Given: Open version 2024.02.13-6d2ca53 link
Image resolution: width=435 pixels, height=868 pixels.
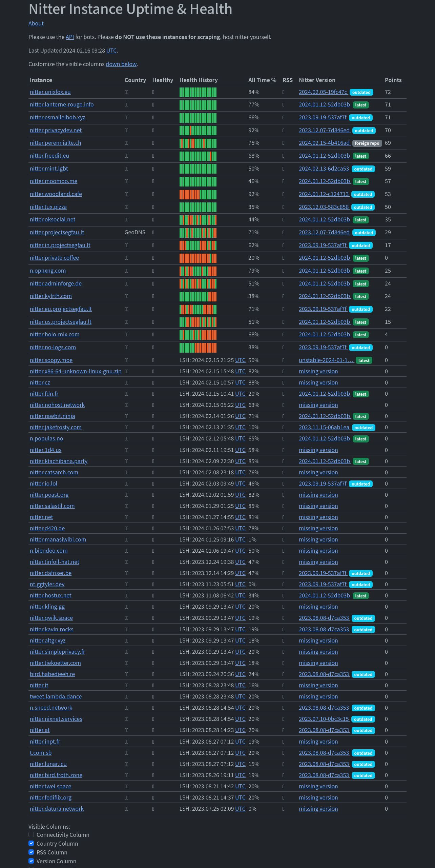Looking at the screenshot, I should pos(324,169).
